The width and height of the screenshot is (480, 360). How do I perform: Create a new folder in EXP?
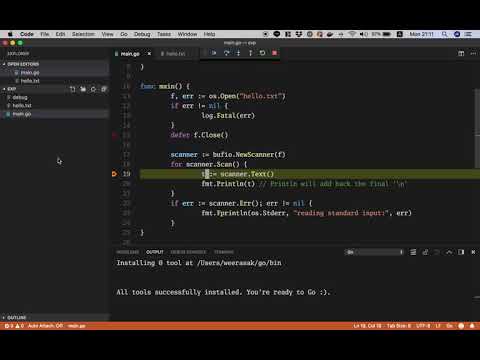coord(83,89)
